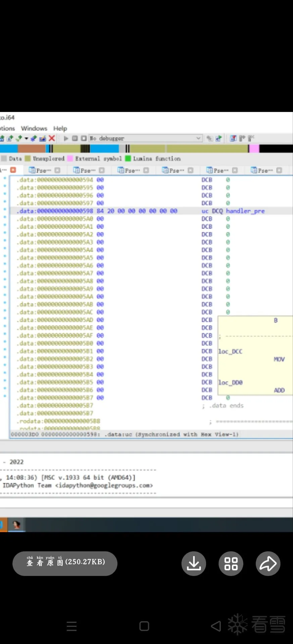Open the Help menu
Screen dimensions: 293x644
60,128
